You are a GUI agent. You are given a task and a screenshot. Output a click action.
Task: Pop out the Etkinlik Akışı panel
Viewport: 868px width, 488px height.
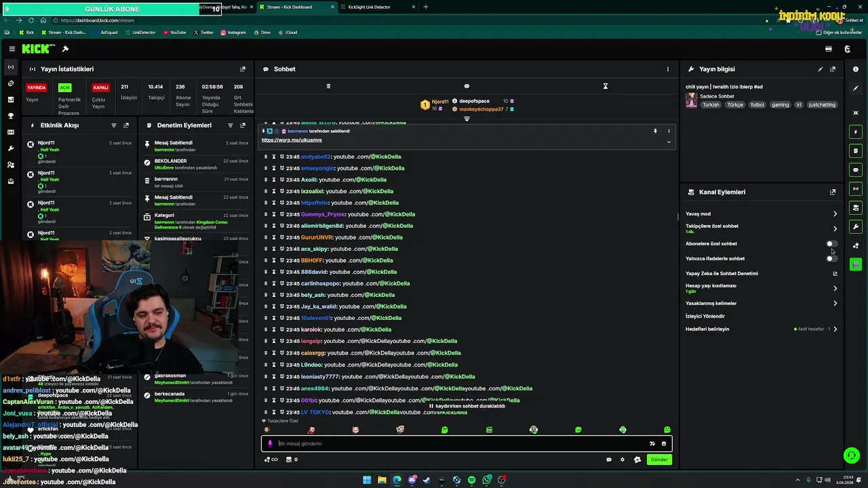pyautogui.click(x=126, y=125)
